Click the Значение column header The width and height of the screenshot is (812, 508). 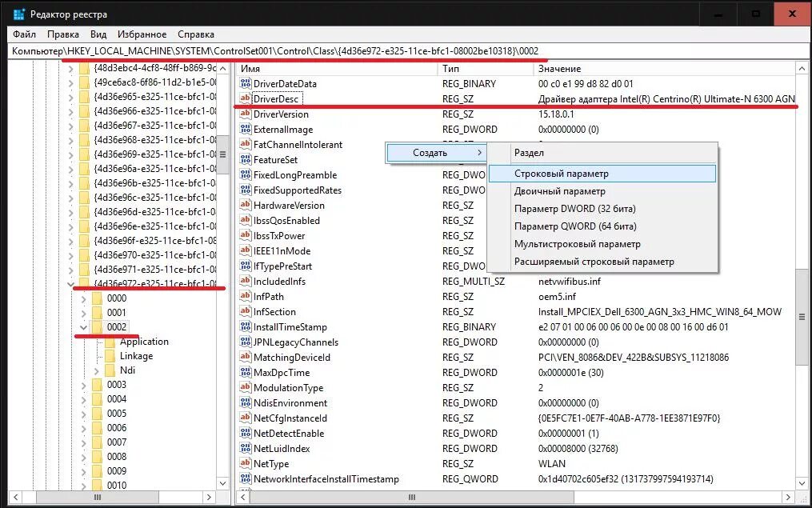point(665,68)
